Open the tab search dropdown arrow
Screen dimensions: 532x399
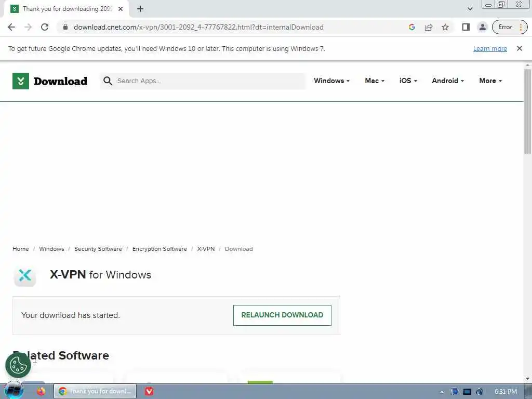[x=470, y=9]
